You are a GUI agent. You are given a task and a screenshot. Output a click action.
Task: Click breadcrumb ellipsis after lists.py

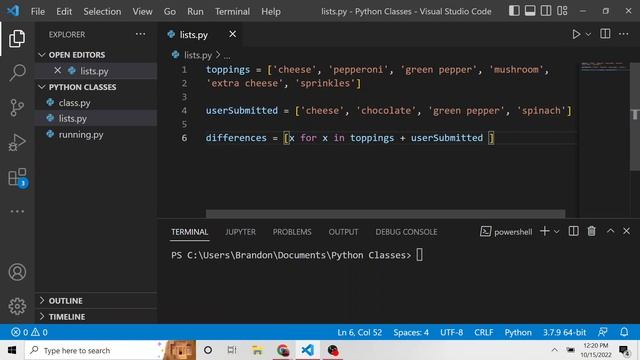(x=227, y=55)
